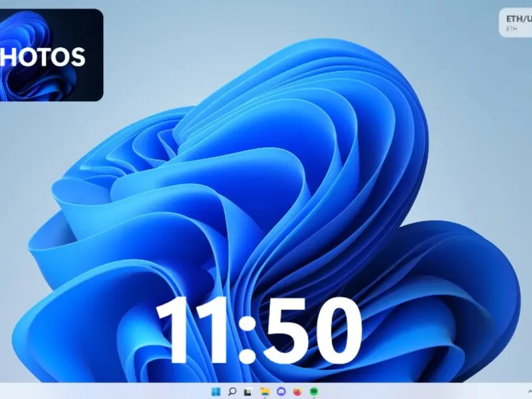Image resolution: width=532 pixels, height=399 pixels.
Task: Open the Windows Start menu
Action: tap(215, 392)
